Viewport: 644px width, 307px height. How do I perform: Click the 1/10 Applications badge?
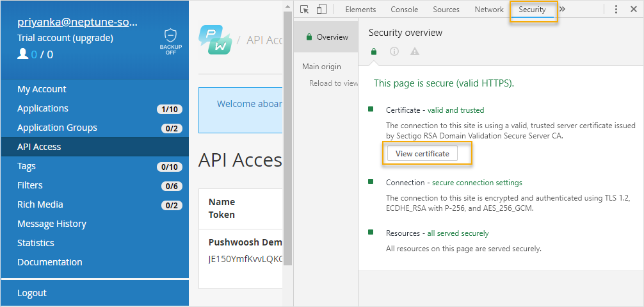[170, 110]
